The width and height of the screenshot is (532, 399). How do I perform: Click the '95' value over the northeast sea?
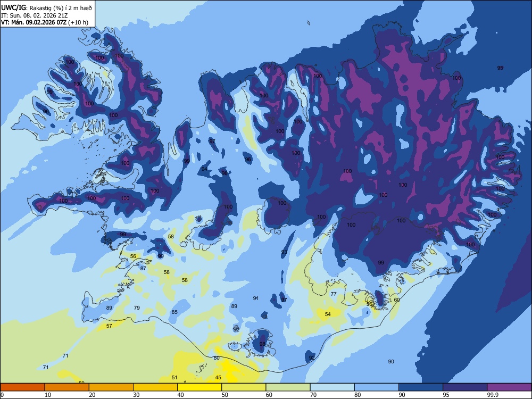point(500,68)
